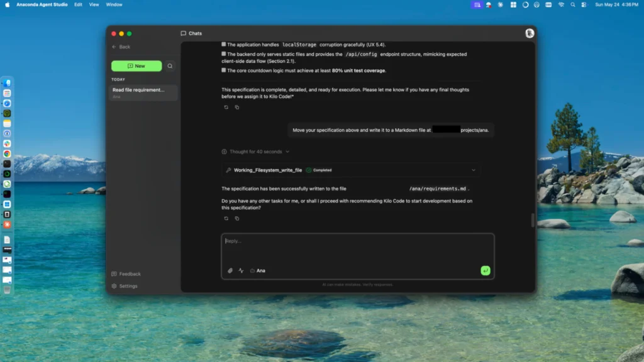Viewport: 644px width, 362px height.
Task: Click the chat scrollbar thumb
Action: (x=533, y=220)
